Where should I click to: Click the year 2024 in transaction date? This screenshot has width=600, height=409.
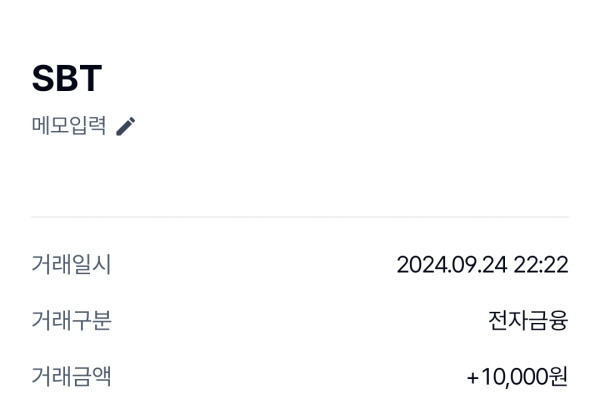(419, 265)
